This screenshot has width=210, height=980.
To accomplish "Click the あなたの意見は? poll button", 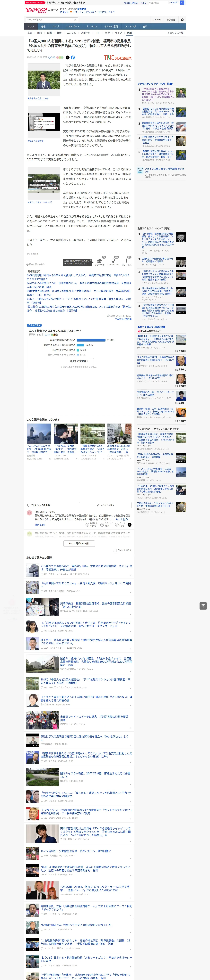I will [x=79, y=361].
